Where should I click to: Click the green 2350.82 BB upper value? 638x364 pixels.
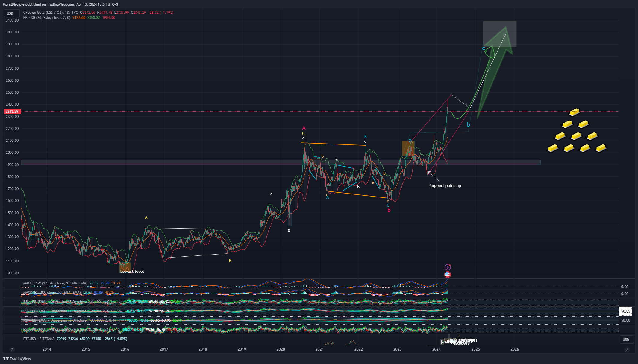94,18
